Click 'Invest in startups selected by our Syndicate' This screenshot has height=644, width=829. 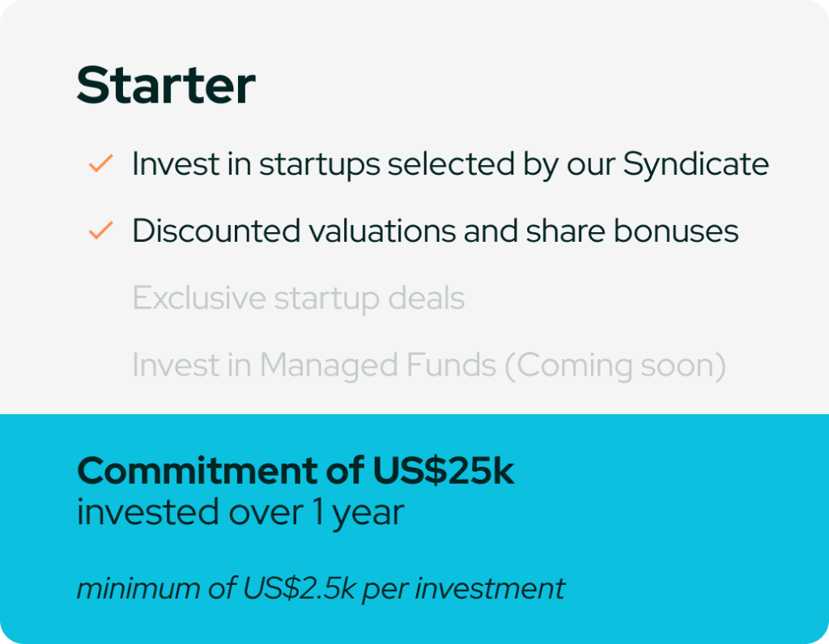point(450,164)
